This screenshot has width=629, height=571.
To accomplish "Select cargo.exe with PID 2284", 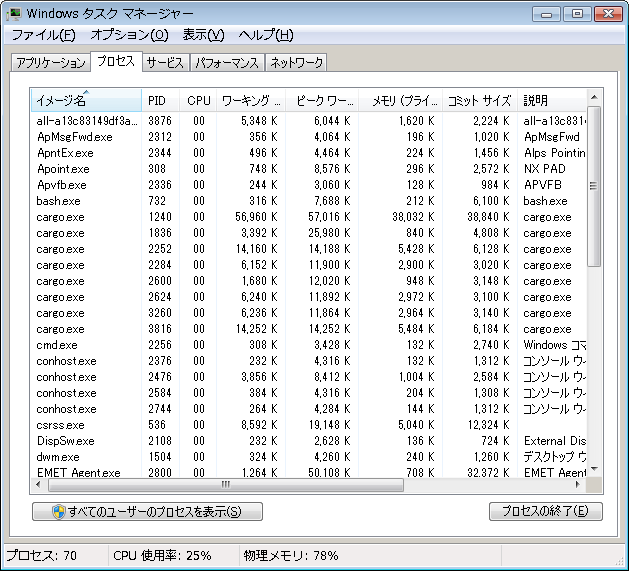I will pyautogui.click(x=309, y=265).
